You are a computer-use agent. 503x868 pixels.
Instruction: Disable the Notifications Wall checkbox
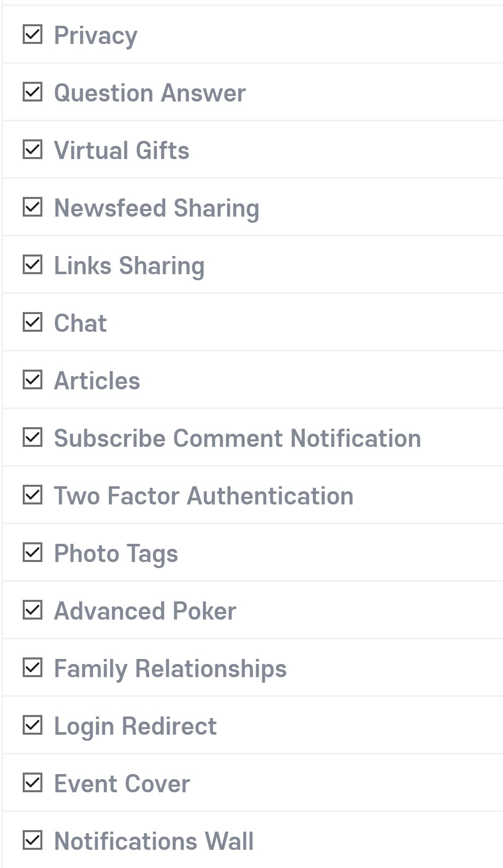click(32, 841)
